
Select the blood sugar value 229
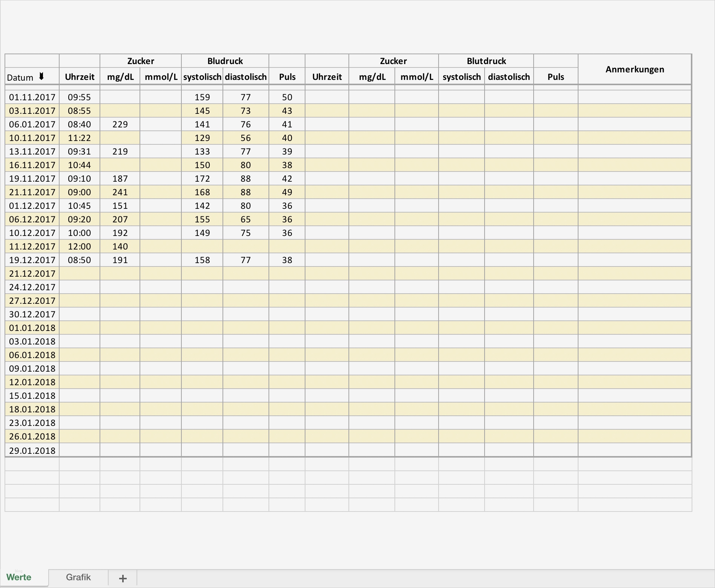coord(120,124)
